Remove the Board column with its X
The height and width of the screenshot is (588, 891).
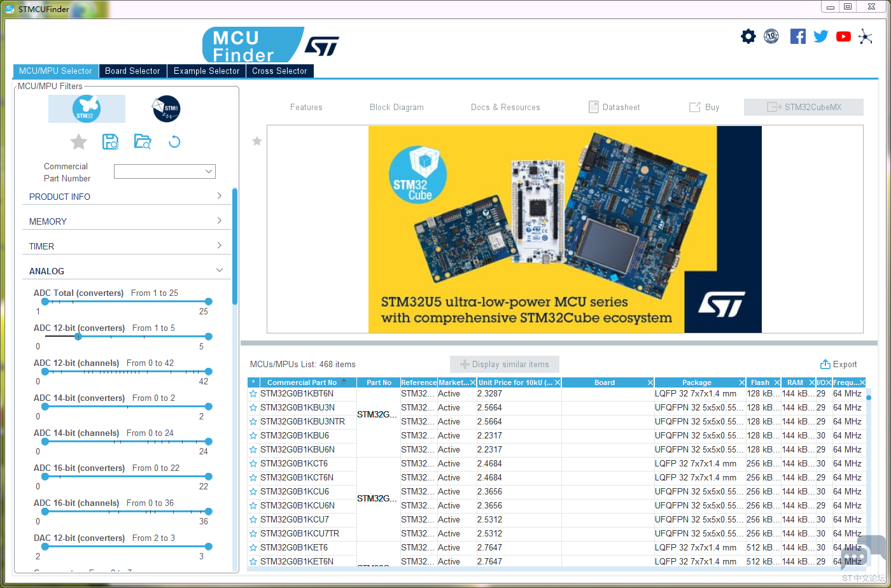click(x=650, y=382)
